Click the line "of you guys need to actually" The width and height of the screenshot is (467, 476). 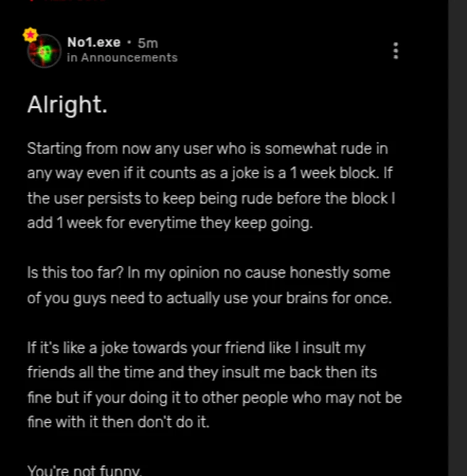pyautogui.click(x=210, y=298)
